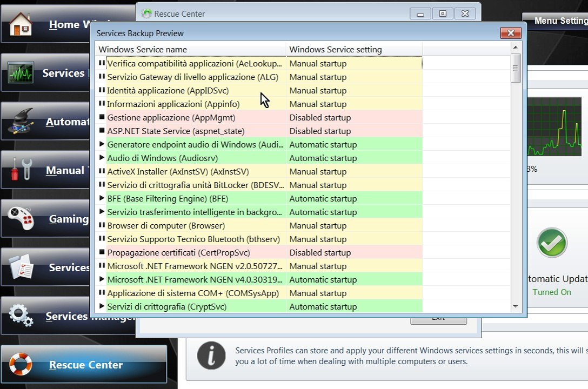Click the pause icon beside ALG service
This screenshot has width=588, height=389.
click(102, 77)
